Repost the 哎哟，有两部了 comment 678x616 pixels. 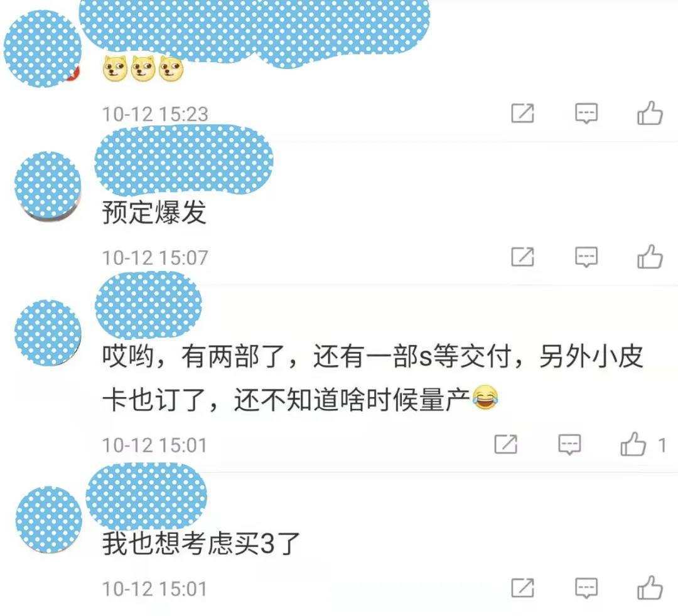click(505, 444)
